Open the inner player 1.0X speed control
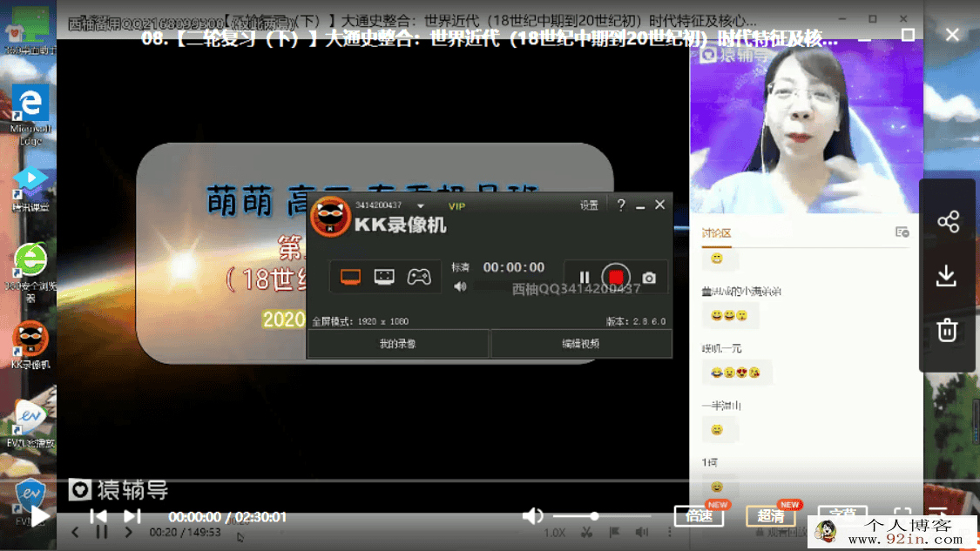 554,533
